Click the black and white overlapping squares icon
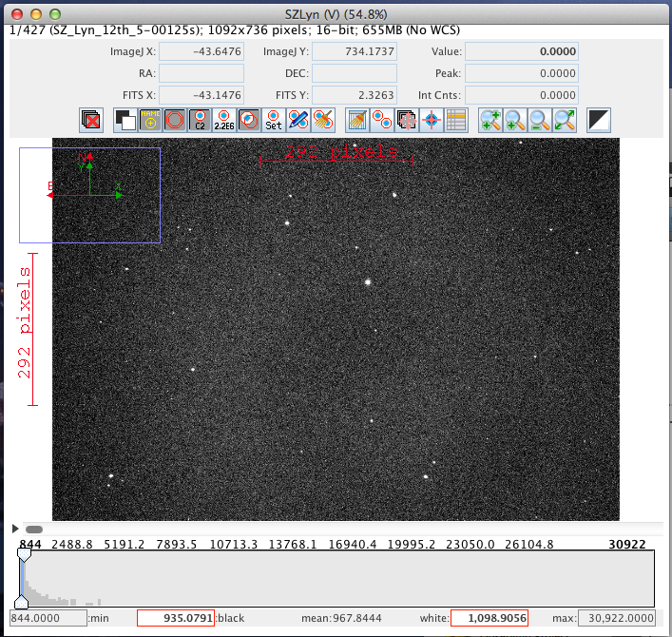 coord(125,120)
